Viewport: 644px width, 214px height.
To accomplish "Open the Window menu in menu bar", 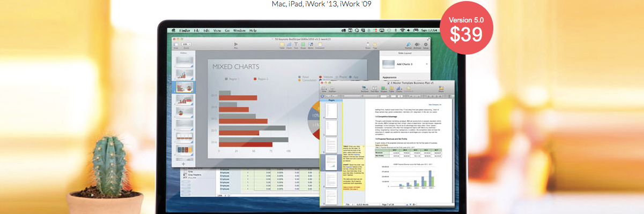I will click(x=239, y=30).
